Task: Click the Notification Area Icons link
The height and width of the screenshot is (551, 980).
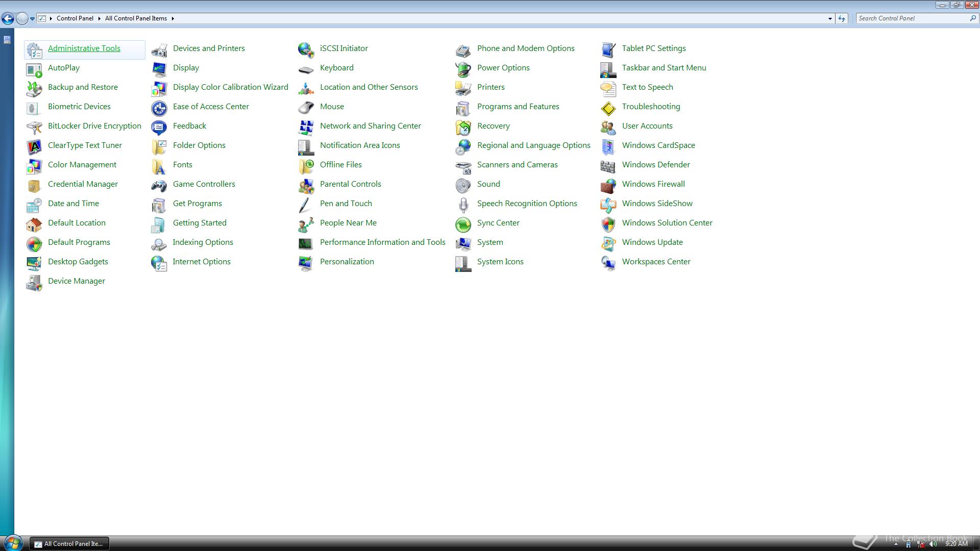Action: (x=360, y=145)
